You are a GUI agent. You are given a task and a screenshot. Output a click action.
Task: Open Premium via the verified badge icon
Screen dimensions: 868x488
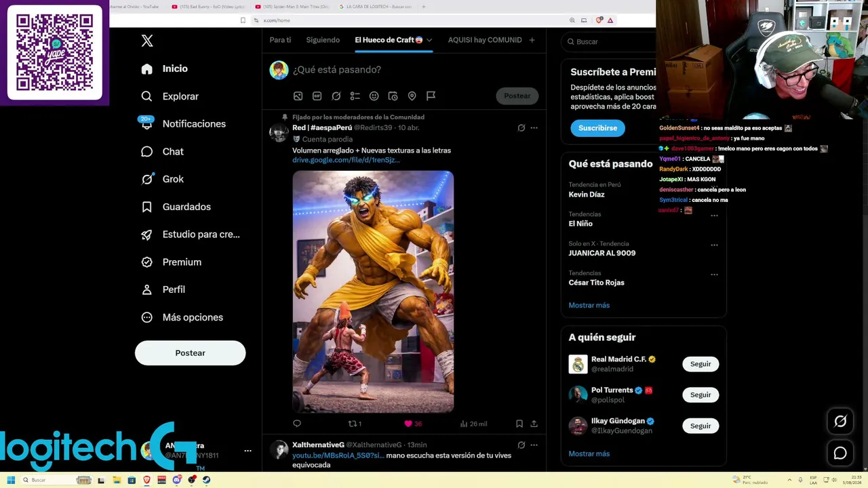147,262
